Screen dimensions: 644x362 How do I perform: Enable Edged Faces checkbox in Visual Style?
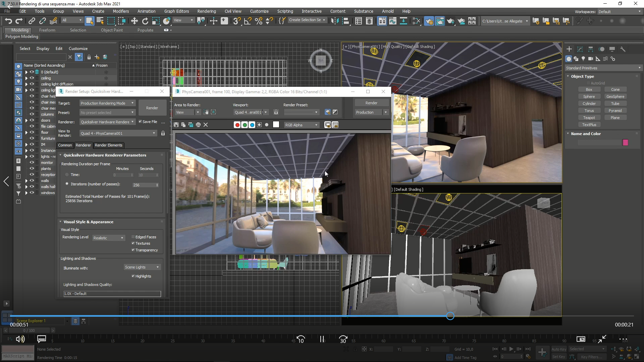click(x=133, y=236)
